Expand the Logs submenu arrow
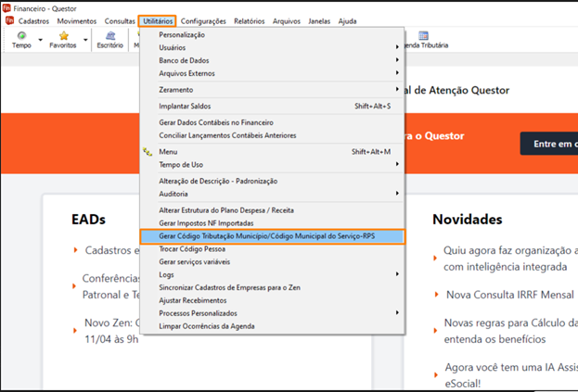The image size is (578, 392). (397, 274)
